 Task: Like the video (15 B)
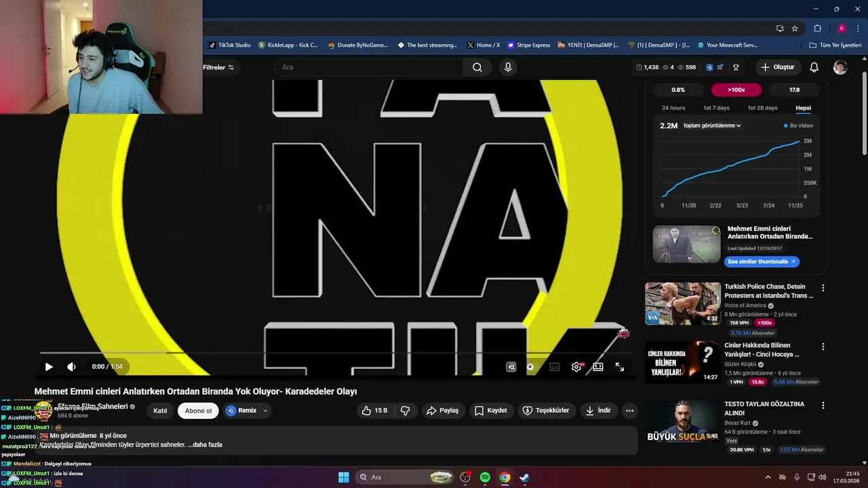coord(374,411)
